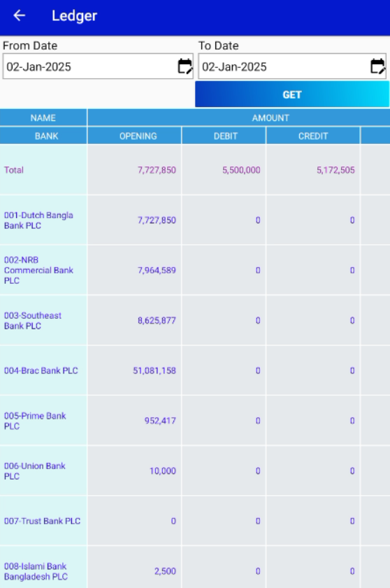Tap the GET button

(x=292, y=94)
